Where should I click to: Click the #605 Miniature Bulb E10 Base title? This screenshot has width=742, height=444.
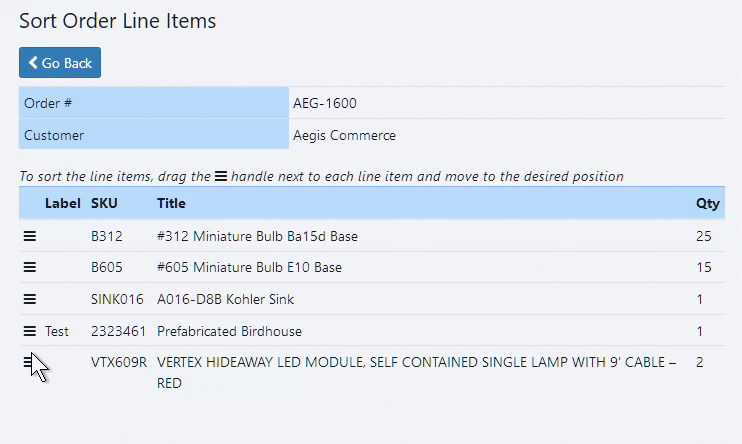coord(249,268)
